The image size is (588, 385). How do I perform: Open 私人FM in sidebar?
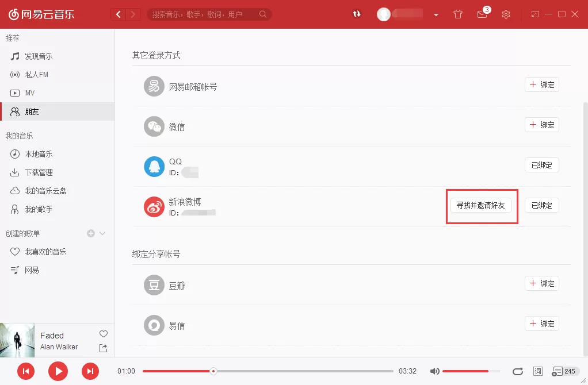58,75
